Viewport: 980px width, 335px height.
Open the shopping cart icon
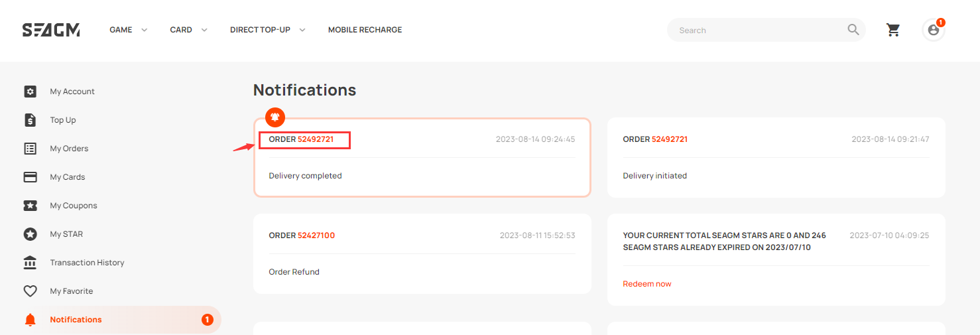click(893, 30)
